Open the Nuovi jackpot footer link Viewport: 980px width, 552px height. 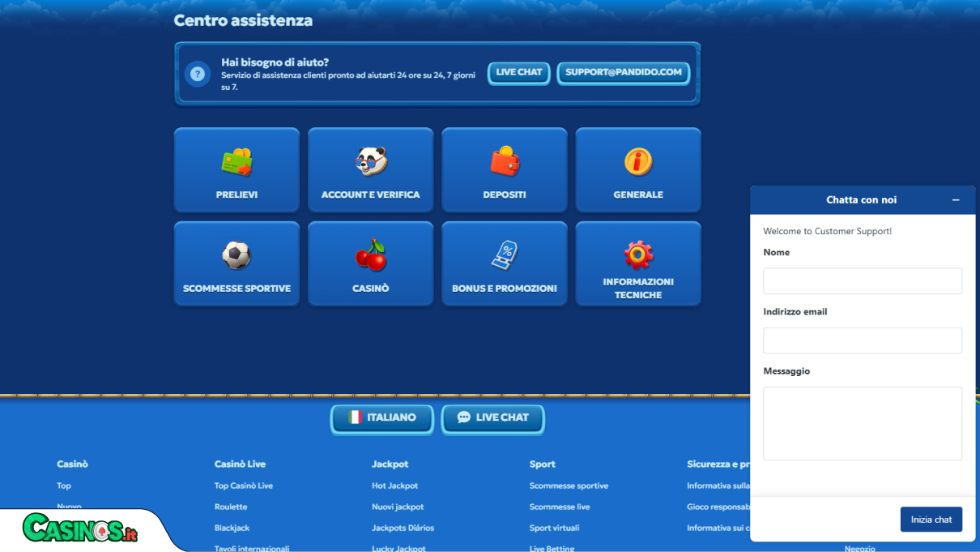coord(398,507)
